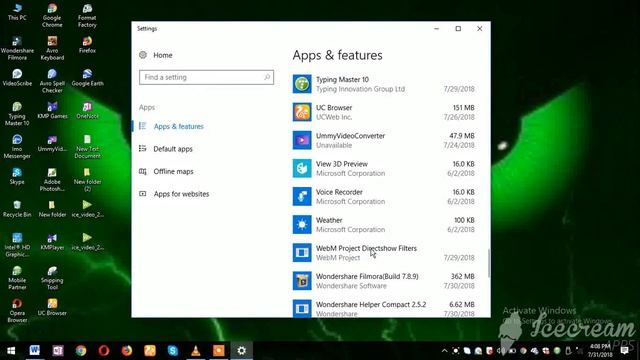Click the Offline maps sidebar icon
This screenshot has height=360, width=640.
point(142,171)
